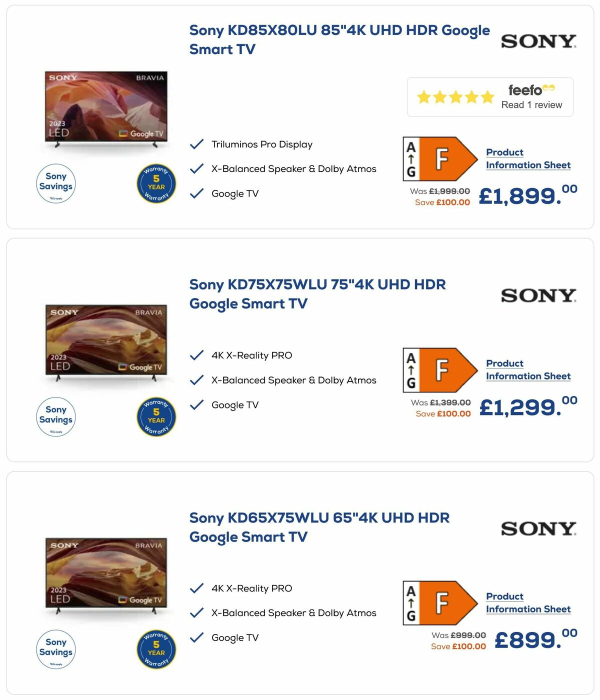Open Product Information Sheet for KD75X75WLU
The image size is (600, 700).
coord(527,369)
